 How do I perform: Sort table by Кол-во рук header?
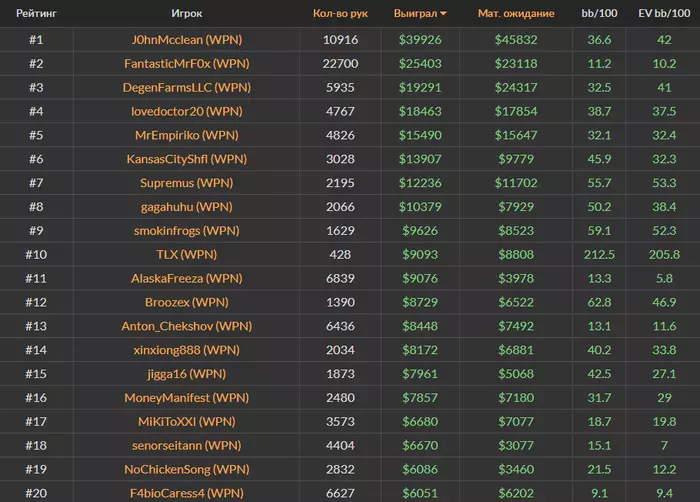coord(340,13)
